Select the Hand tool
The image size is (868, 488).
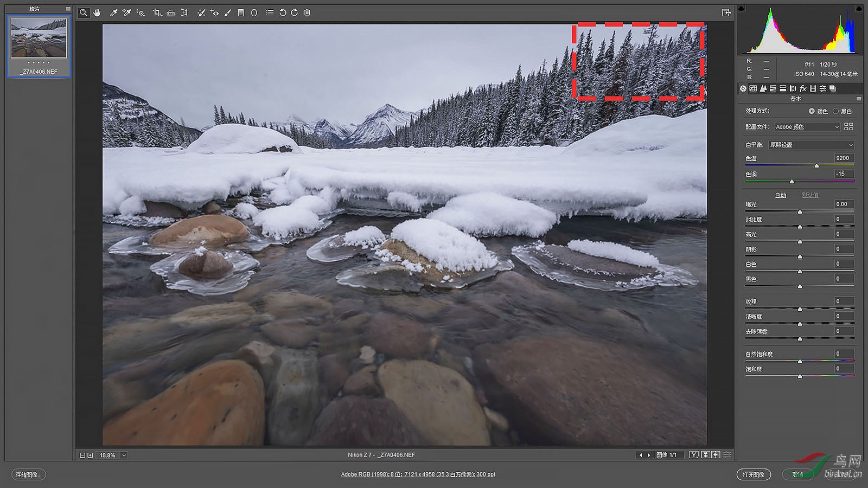[x=97, y=12]
